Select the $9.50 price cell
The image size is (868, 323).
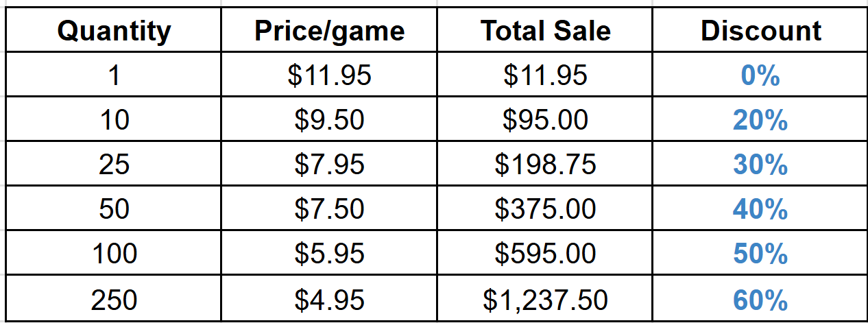(x=329, y=121)
